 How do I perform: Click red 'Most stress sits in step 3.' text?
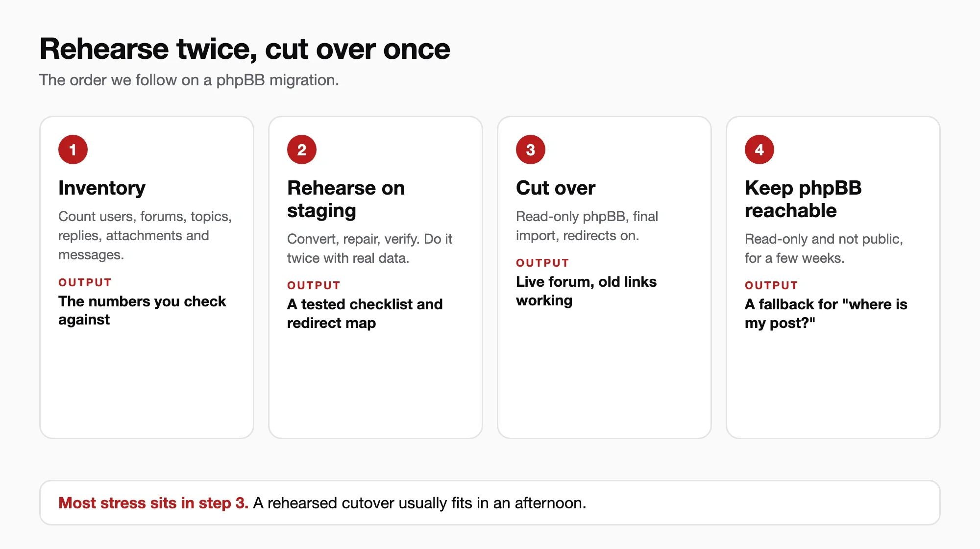[x=153, y=503]
